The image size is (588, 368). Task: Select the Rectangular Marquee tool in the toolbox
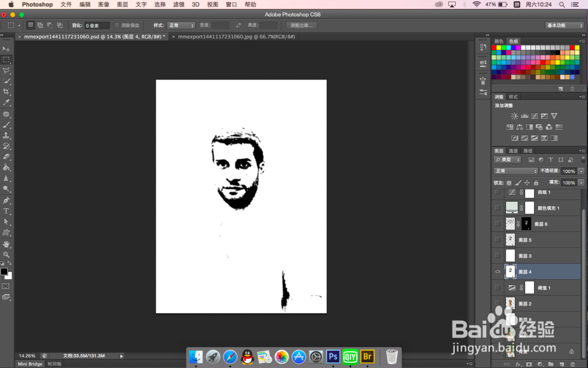click(x=6, y=59)
